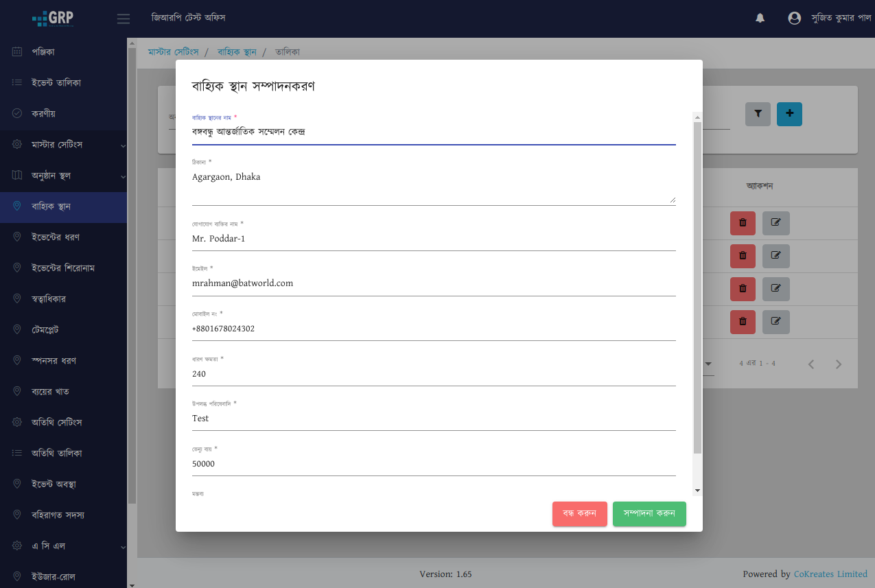Screen dimensions: 875x588
Task: Click the ইভেন্টের ধরণ pin icon
Action: pyautogui.click(x=17, y=237)
